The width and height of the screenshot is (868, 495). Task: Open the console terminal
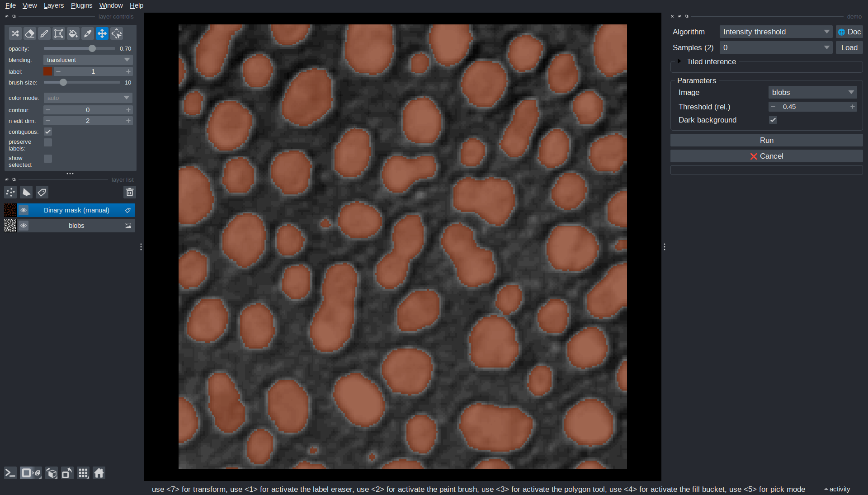click(x=10, y=473)
